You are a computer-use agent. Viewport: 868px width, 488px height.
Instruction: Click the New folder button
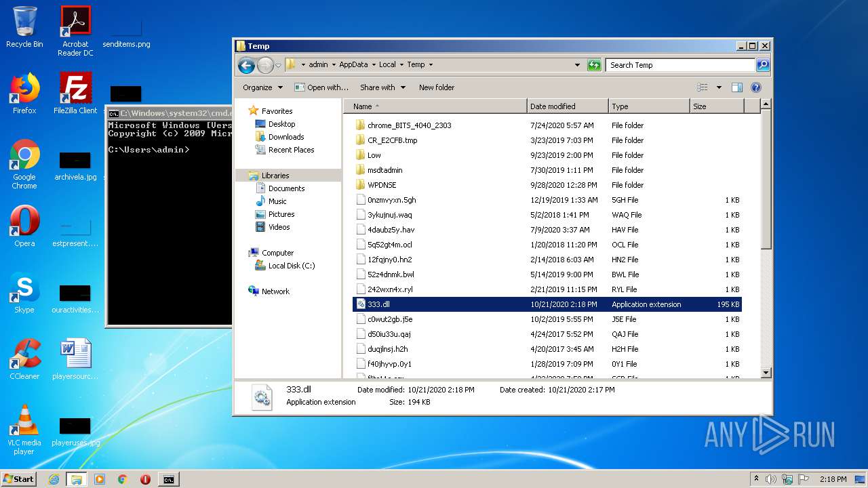437,87
